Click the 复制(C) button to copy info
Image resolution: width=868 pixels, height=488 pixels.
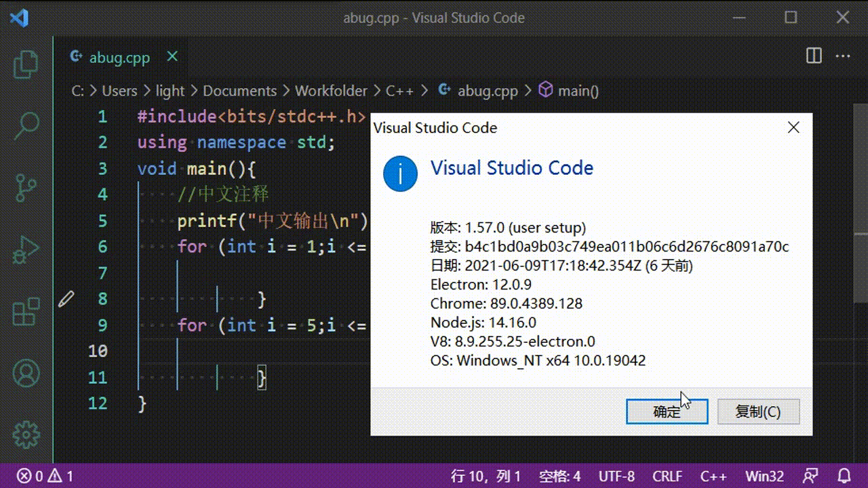758,411
